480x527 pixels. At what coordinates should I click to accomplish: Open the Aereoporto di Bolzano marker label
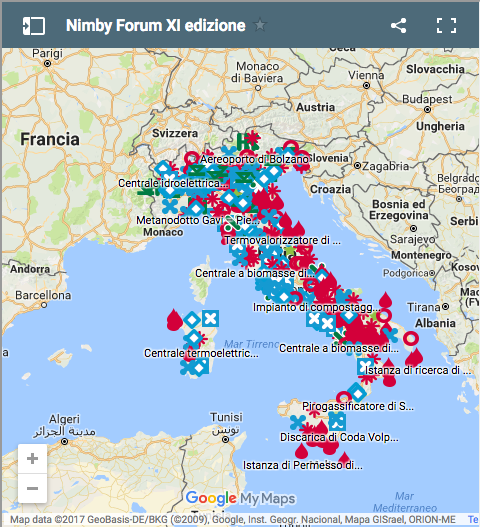point(254,159)
